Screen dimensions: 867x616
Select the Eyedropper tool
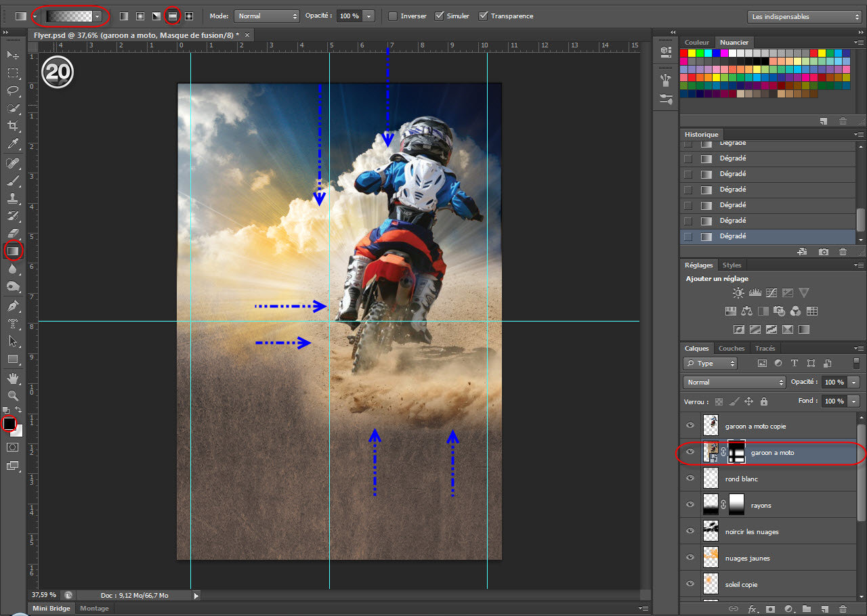[13, 144]
